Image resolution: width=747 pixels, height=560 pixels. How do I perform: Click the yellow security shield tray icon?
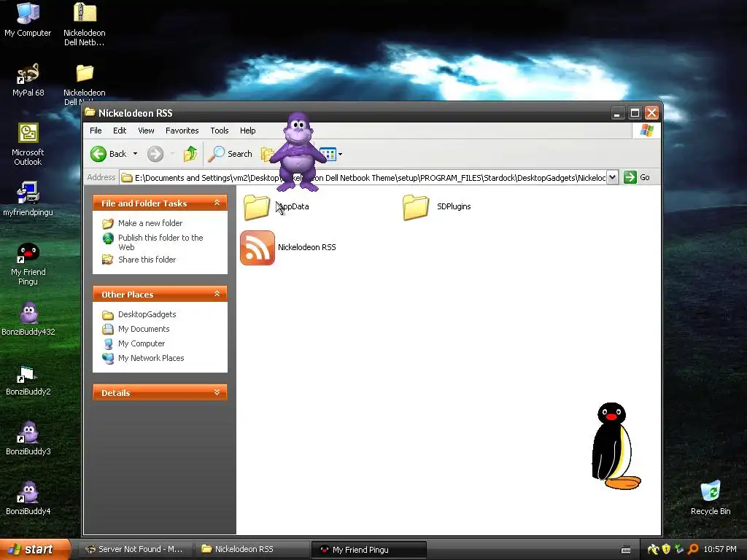pyautogui.click(x=666, y=550)
